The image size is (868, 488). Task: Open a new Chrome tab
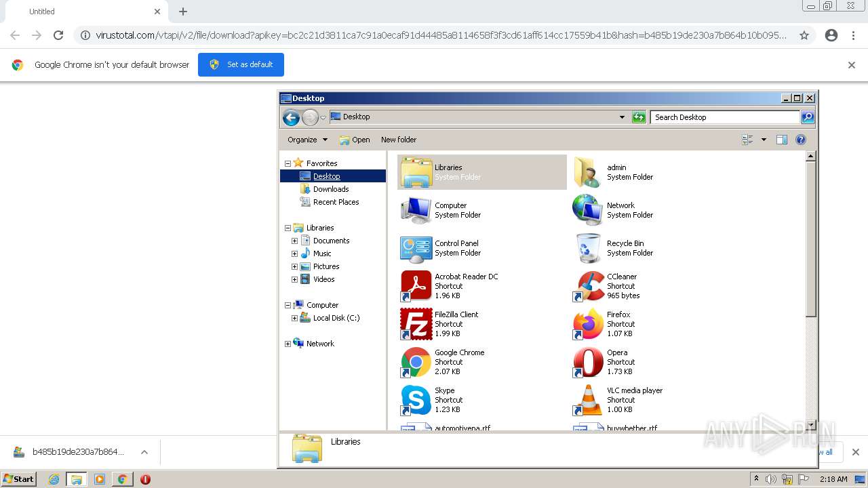point(183,12)
